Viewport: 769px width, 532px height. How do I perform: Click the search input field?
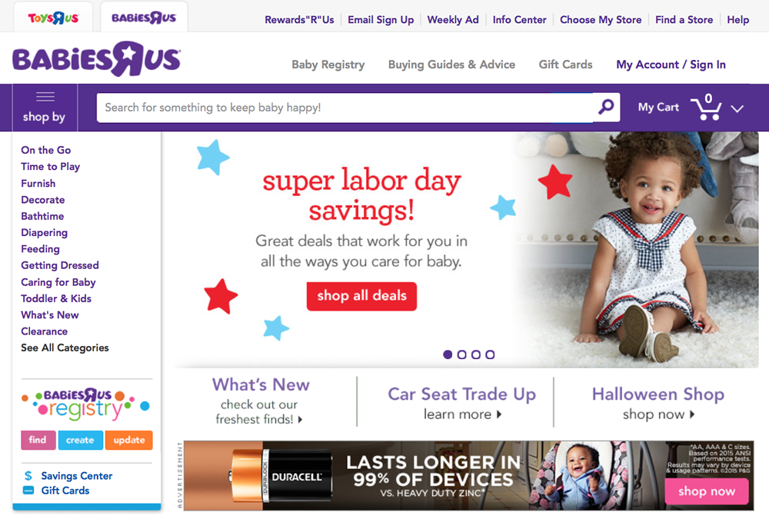click(x=345, y=108)
